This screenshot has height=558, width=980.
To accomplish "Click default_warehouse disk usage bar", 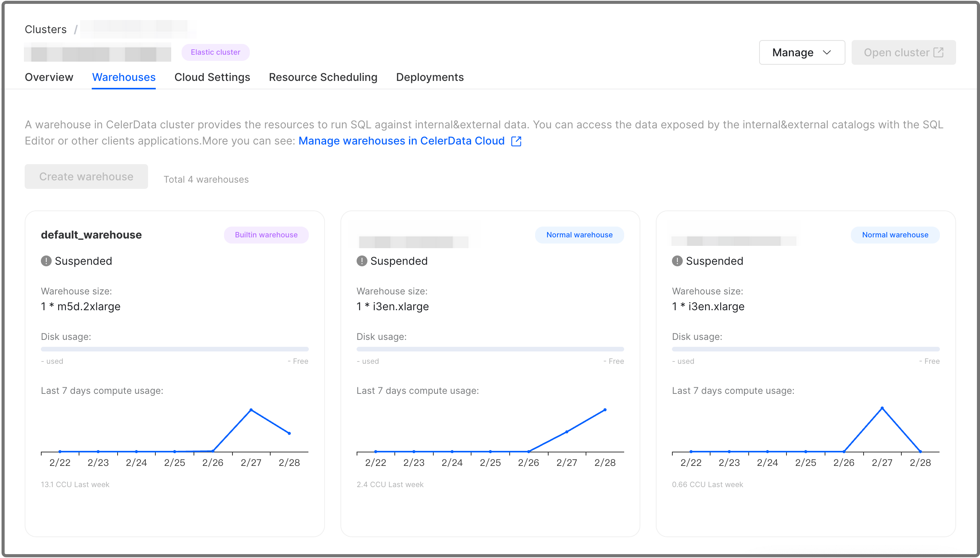I will click(x=175, y=349).
